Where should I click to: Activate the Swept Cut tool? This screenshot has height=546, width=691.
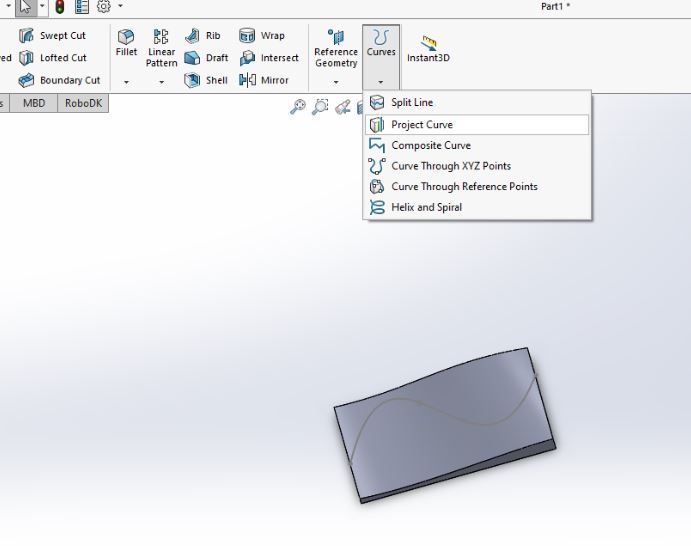click(53, 36)
